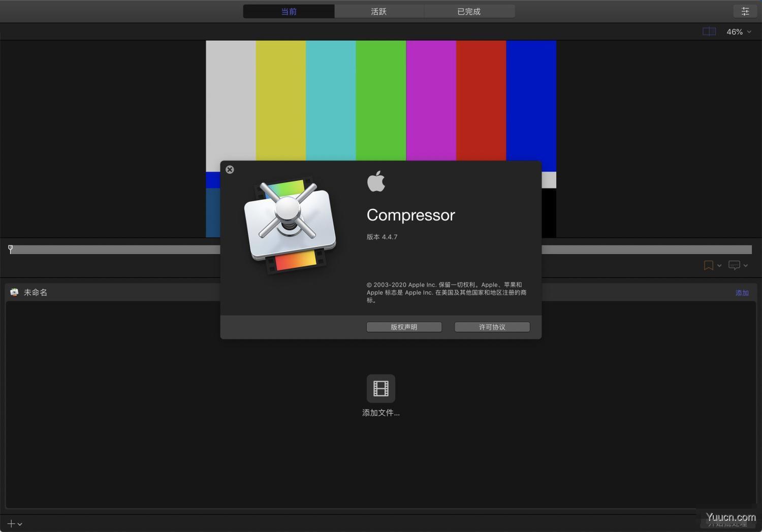
Task: Click the playhead marker on the timeline
Action: click(11, 249)
